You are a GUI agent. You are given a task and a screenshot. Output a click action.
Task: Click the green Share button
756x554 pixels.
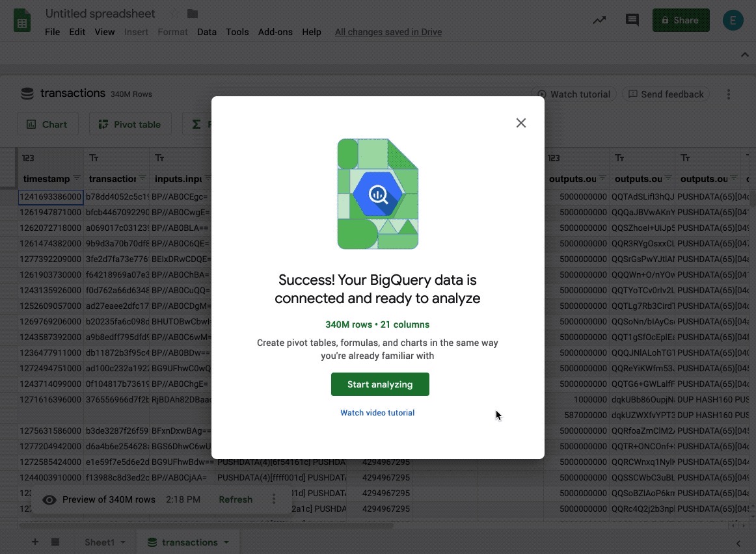[679, 20]
